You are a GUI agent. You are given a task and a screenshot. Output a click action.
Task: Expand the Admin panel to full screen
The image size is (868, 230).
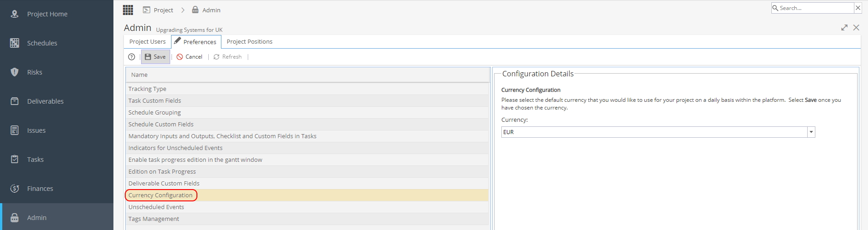(x=844, y=28)
